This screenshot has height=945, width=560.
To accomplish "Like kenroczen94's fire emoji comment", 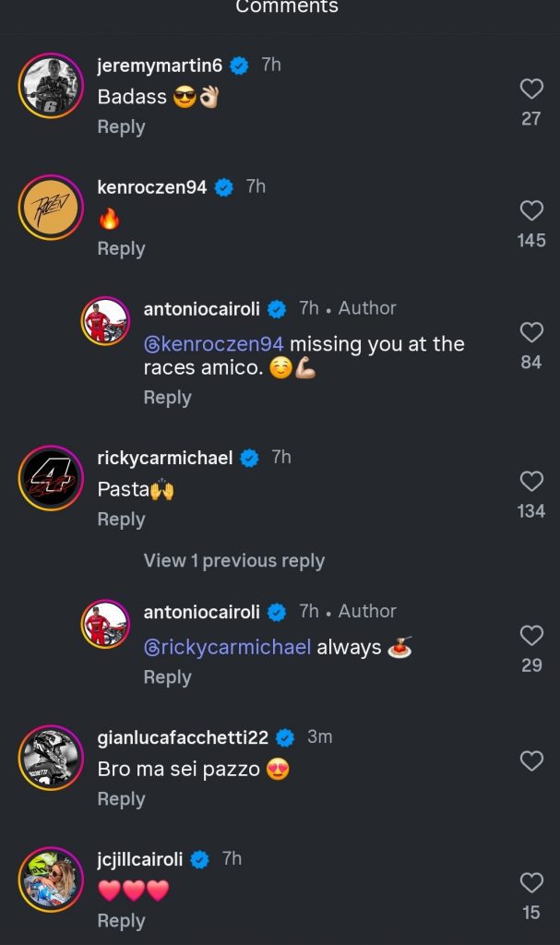I will (531, 211).
